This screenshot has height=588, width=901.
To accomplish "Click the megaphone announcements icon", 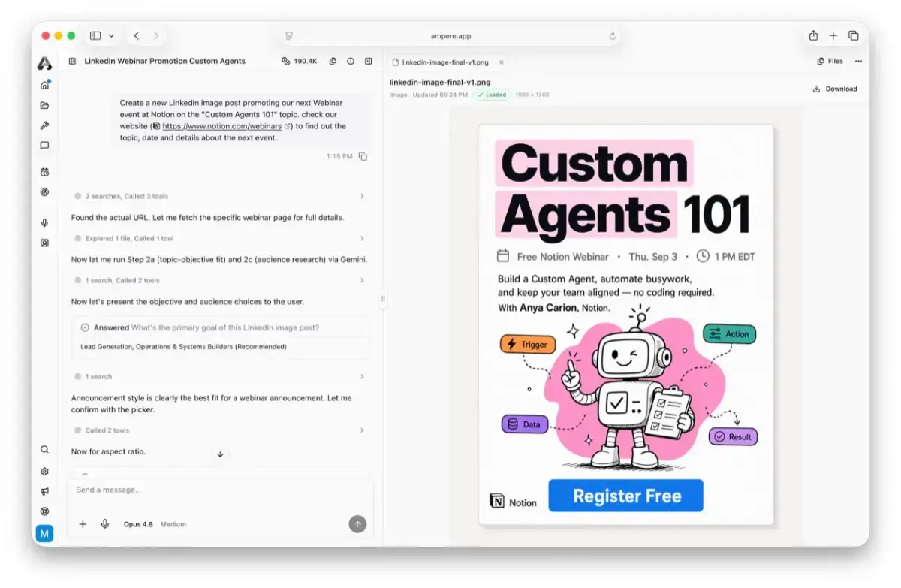I will click(45, 491).
